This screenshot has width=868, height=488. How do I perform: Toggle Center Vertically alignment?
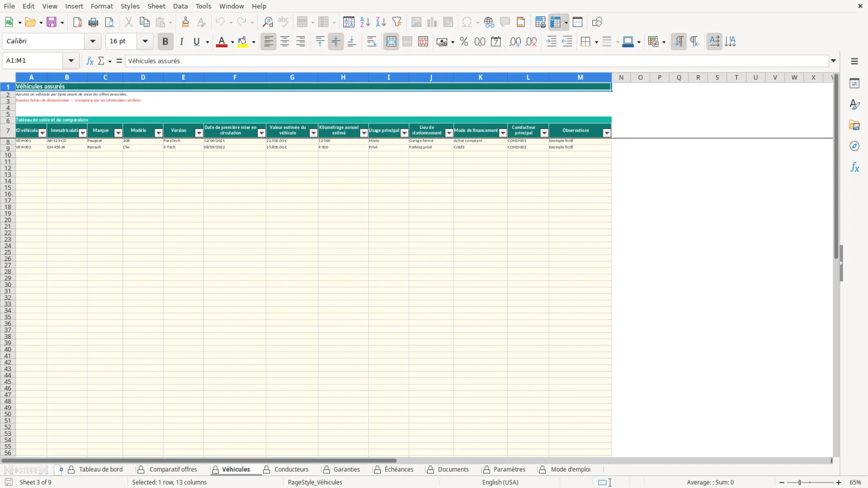336,42
